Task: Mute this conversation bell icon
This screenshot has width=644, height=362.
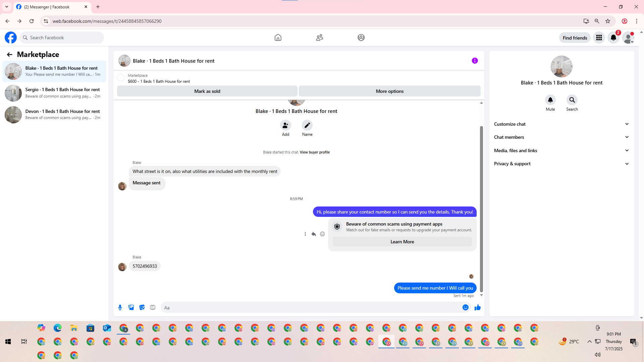Action: click(550, 100)
